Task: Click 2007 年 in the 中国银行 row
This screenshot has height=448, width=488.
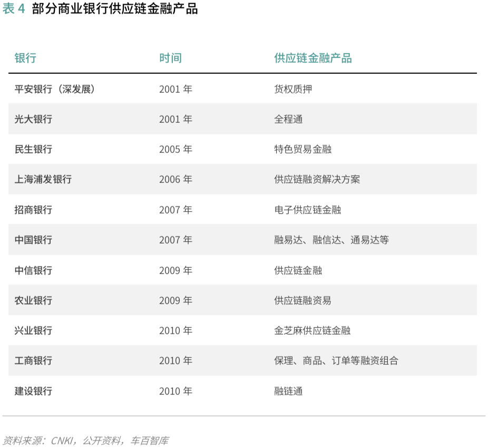Action: click(x=176, y=240)
